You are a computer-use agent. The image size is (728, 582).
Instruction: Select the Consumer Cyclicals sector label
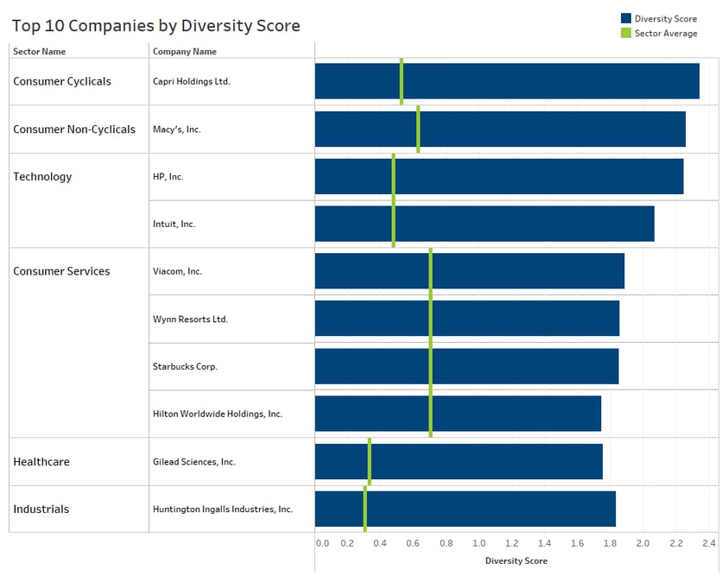click(62, 81)
